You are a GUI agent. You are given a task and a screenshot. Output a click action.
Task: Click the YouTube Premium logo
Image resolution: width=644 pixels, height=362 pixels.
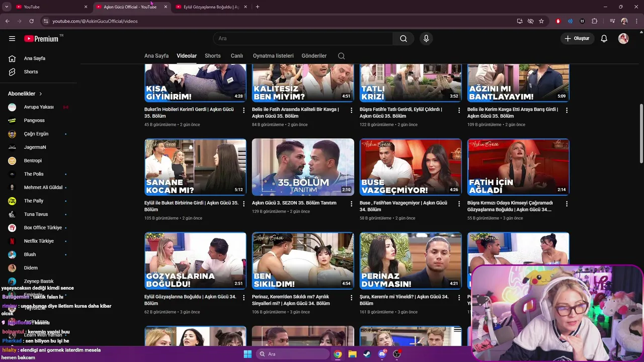click(x=41, y=39)
